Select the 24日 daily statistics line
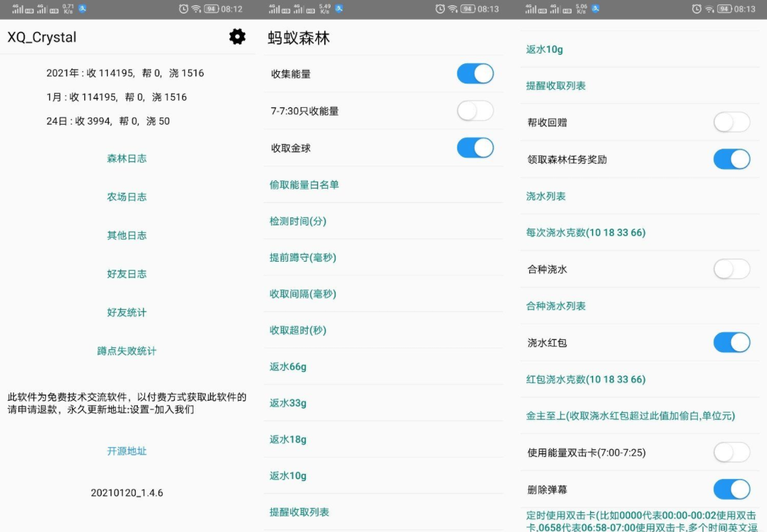767x532 pixels. click(108, 121)
